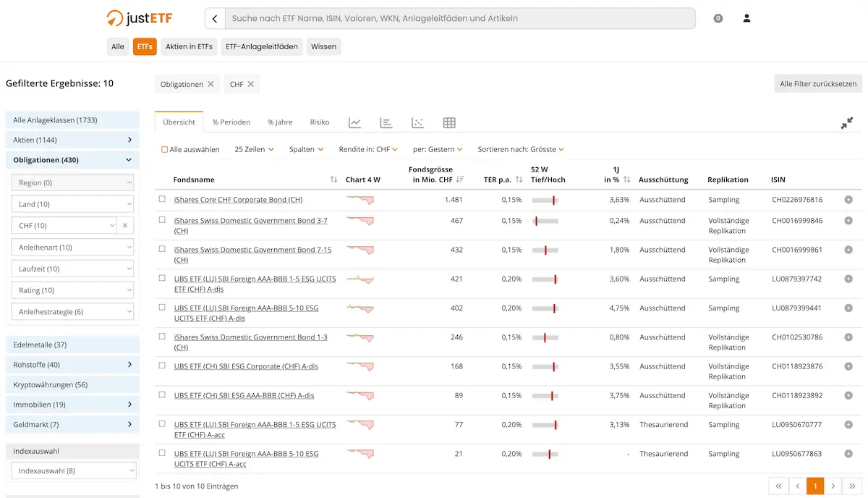The height and width of the screenshot is (498, 868).
Task: Remove the Obligationen filter chip
Action: pos(211,84)
